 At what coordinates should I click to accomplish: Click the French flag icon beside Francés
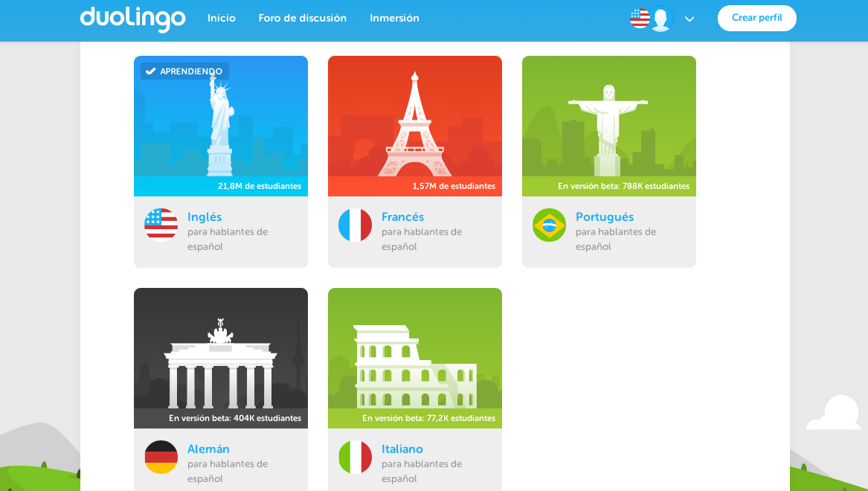point(356,225)
